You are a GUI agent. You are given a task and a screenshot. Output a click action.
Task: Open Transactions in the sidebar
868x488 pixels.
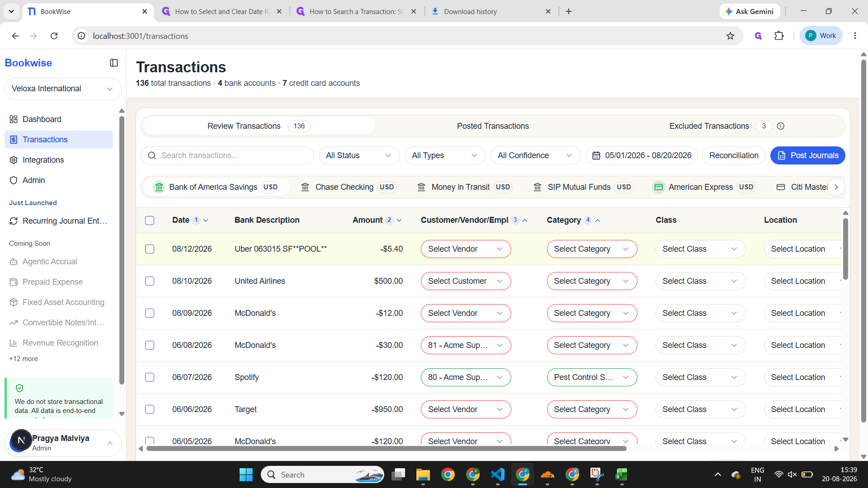[x=59, y=140]
